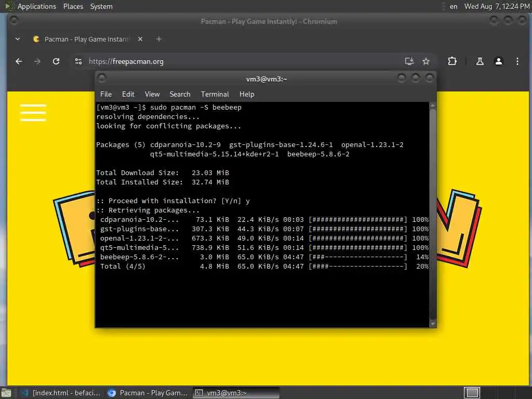Click the right card illustration on Pacman page

point(459,229)
